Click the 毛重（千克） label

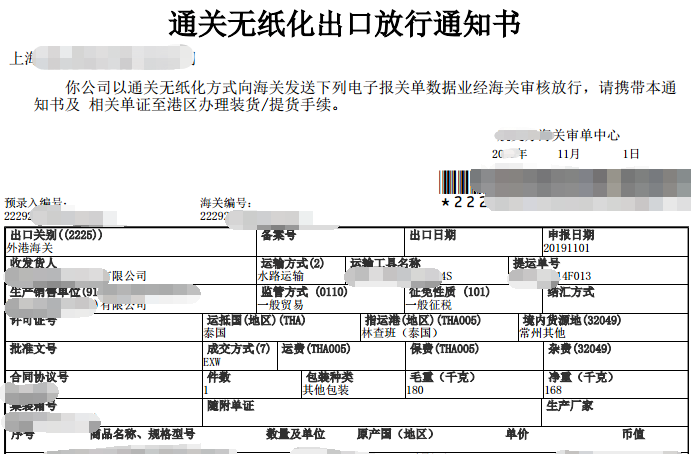pyautogui.click(x=444, y=377)
